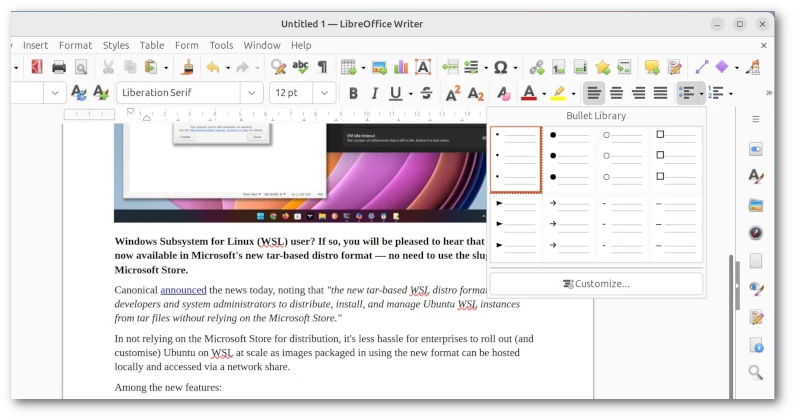Insert a comment

point(652,67)
